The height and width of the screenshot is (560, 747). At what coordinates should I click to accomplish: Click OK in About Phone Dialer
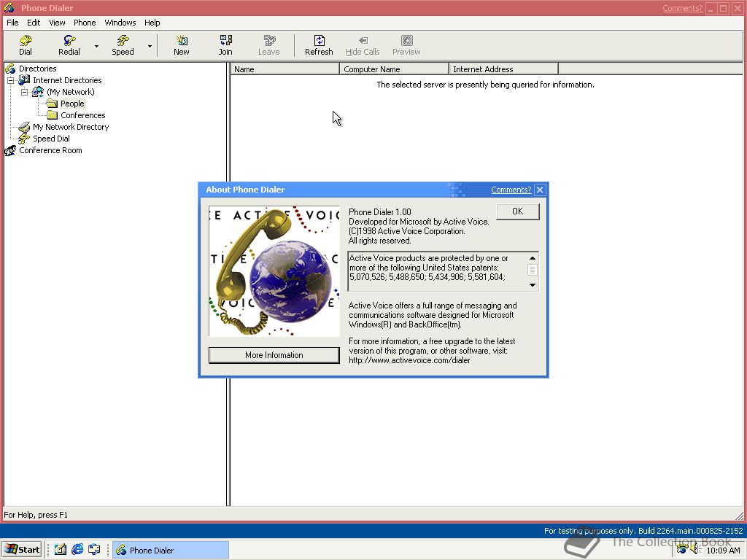(518, 211)
